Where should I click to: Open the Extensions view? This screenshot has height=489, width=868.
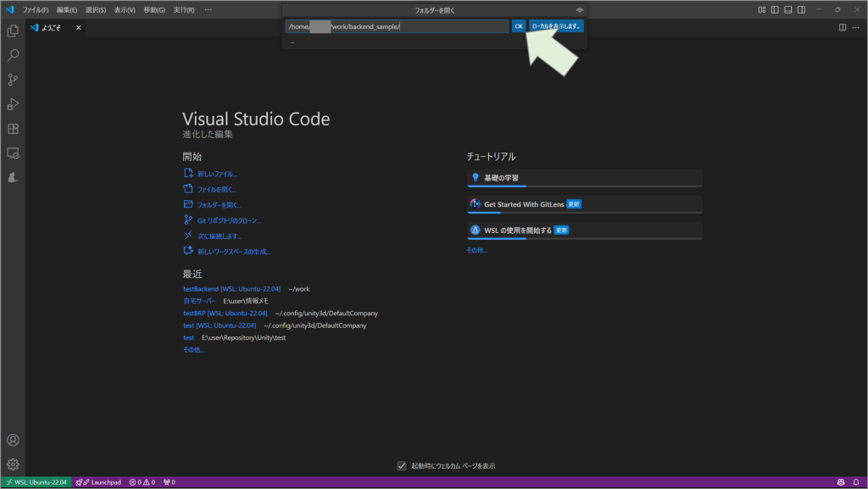click(13, 129)
